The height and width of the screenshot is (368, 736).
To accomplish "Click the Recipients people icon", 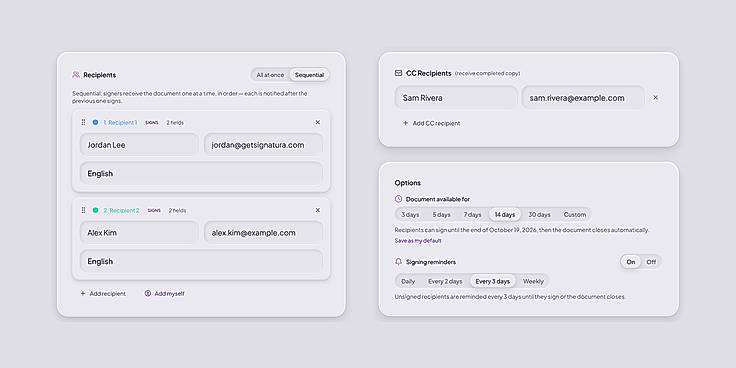I will coord(76,75).
